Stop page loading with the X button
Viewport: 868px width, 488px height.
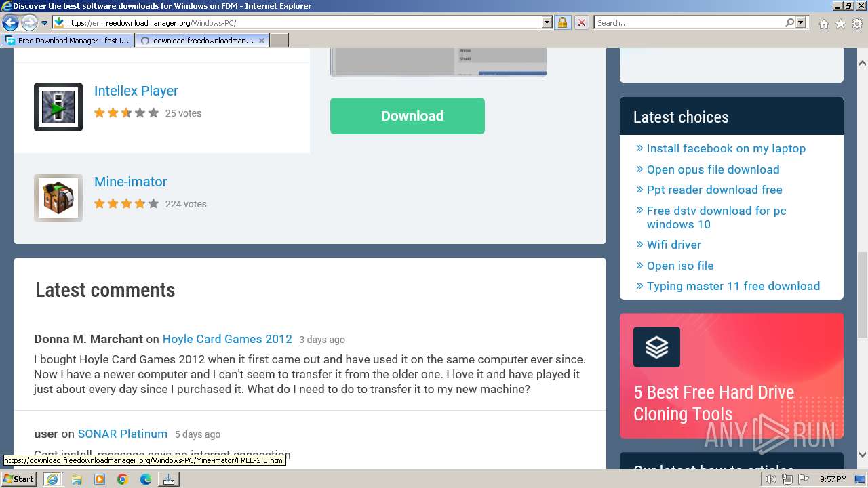pyautogui.click(x=581, y=22)
